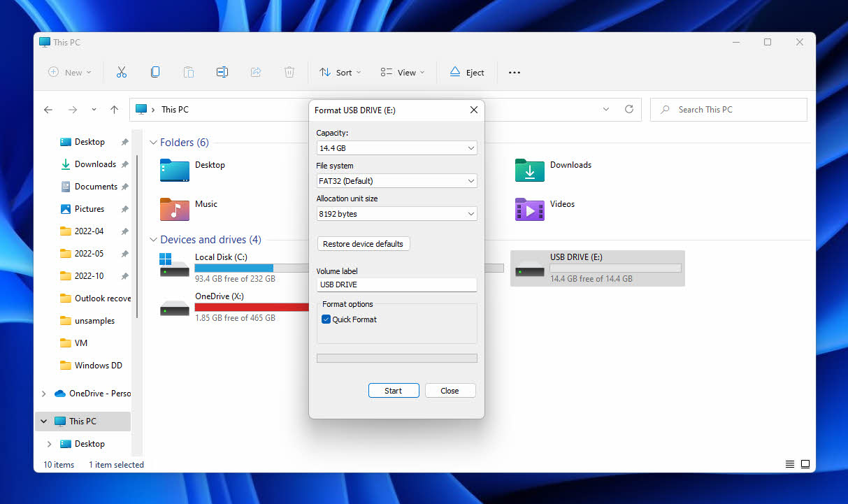This screenshot has height=504, width=848.
Task: Navigate up with the up arrow icon
Action: (115, 110)
